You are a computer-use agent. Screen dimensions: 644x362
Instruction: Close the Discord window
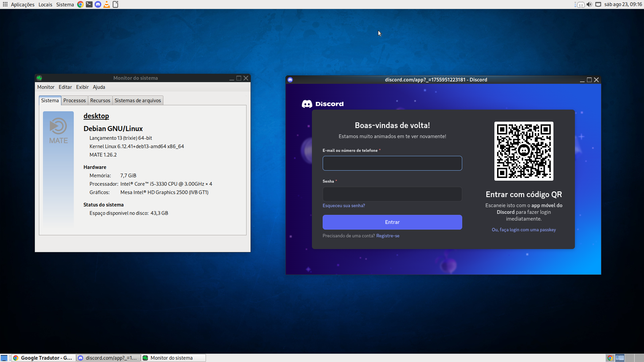coord(596,80)
